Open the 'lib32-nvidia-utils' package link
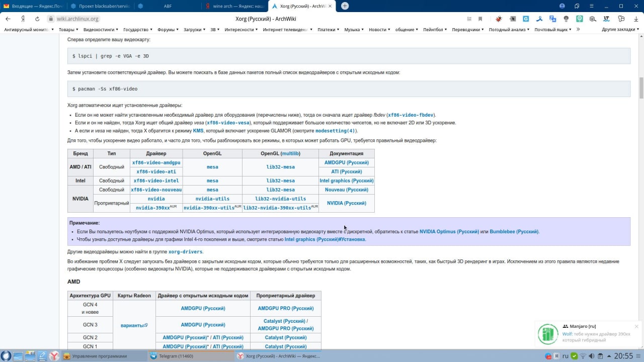 [280, 199]
